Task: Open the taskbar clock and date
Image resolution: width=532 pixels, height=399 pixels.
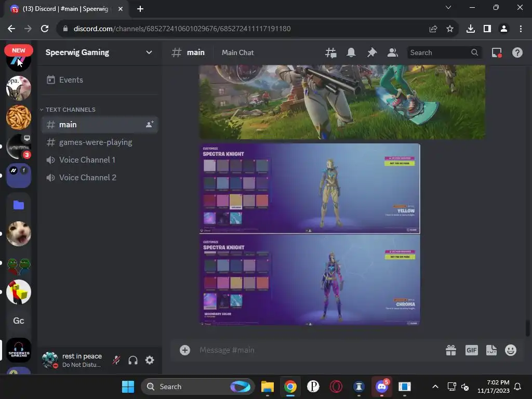Action: 494,387
